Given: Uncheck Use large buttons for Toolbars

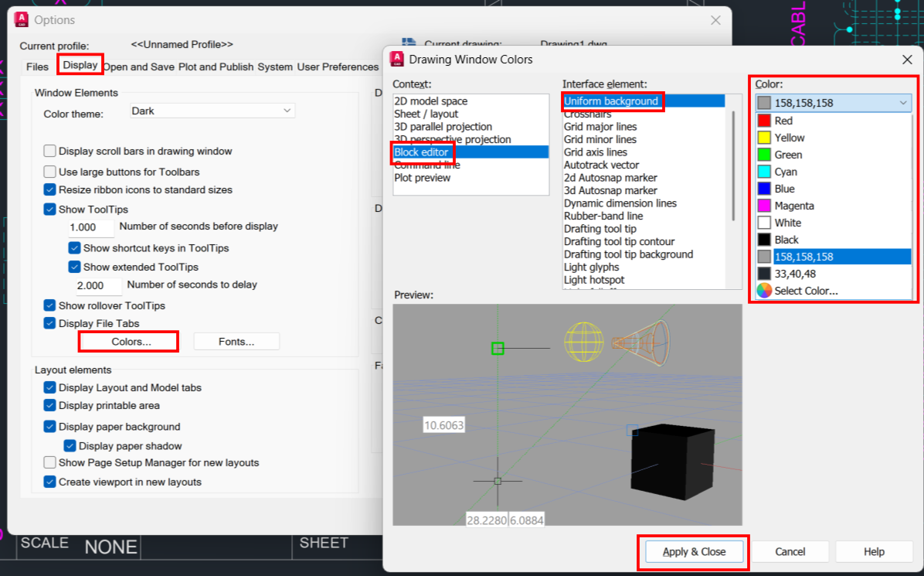Looking at the screenshot, I should click(x=49, y=171).
